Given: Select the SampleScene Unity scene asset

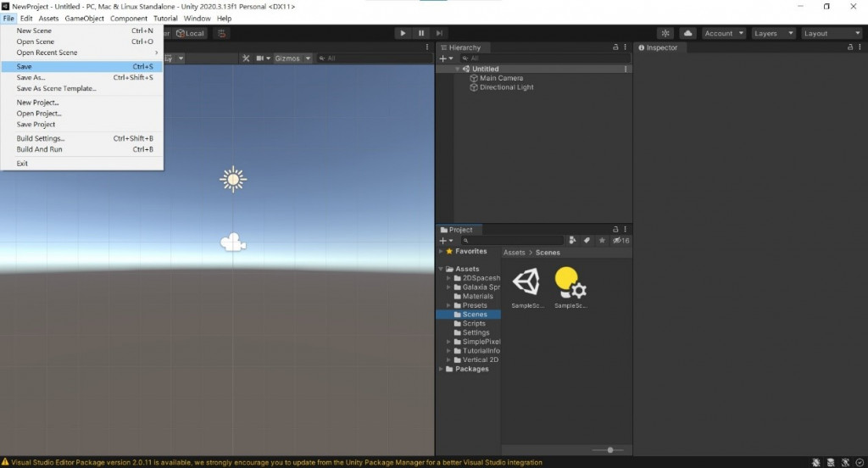Looking at the screenshot, I should coord(527,287).
